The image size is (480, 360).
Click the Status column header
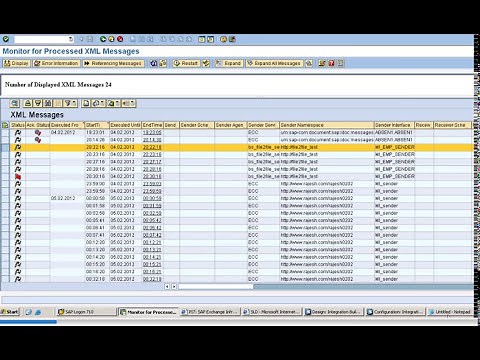(18, 125)
